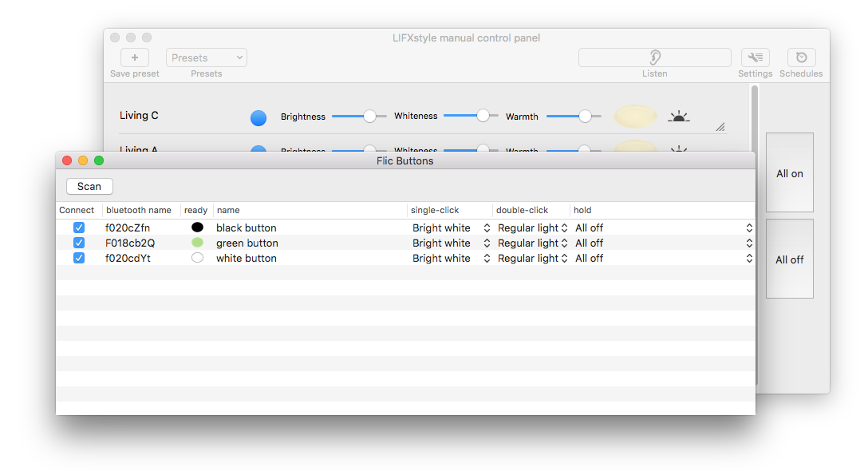Open hold action dropdown for white button
The width and height of the screenshot is (868, 471).
tap(664, 258)
